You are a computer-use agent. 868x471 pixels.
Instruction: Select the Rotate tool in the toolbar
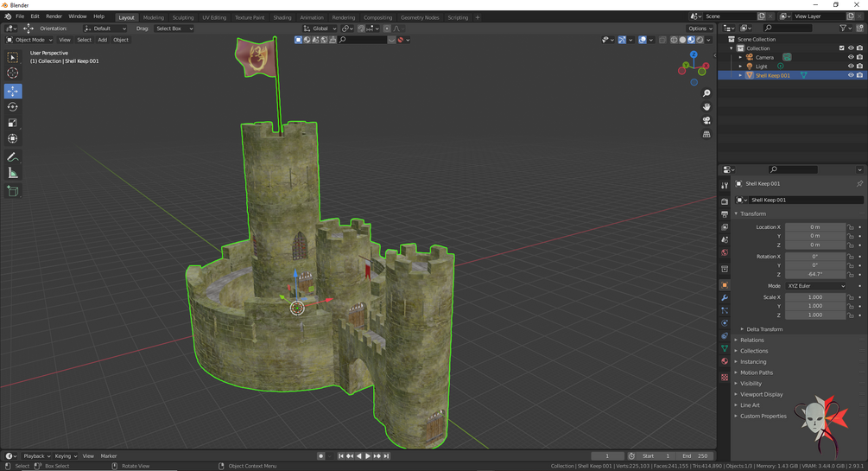[x=13, y=107]
